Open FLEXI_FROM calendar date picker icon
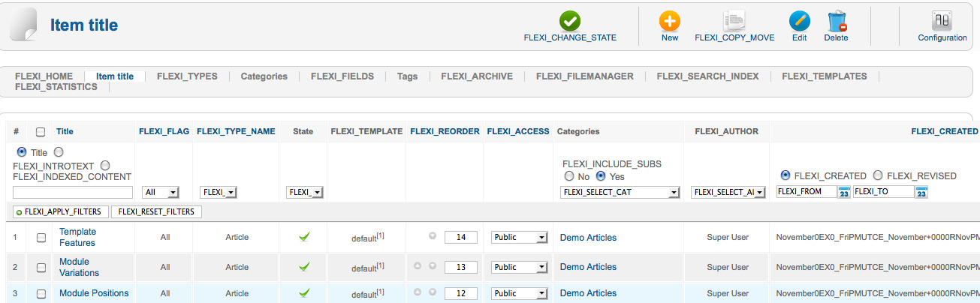Image resolution: width=980 pixels, height=303 pixels. [x=844, y=192]
